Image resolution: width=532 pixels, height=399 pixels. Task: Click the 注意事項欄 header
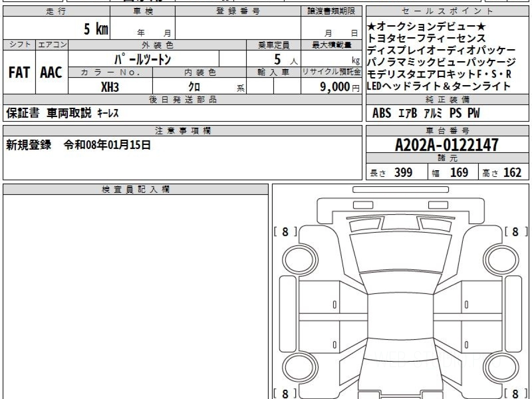click(x=183, y=131)
